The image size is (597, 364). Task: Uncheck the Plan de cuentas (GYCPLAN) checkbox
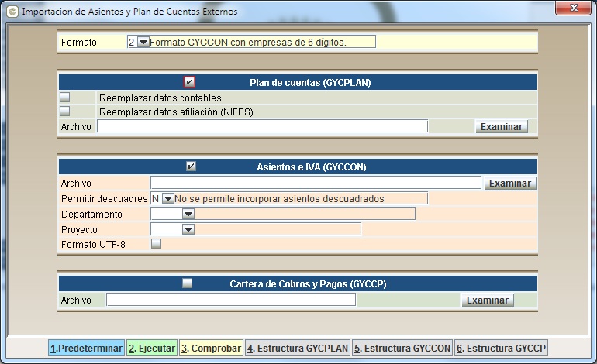189,82
